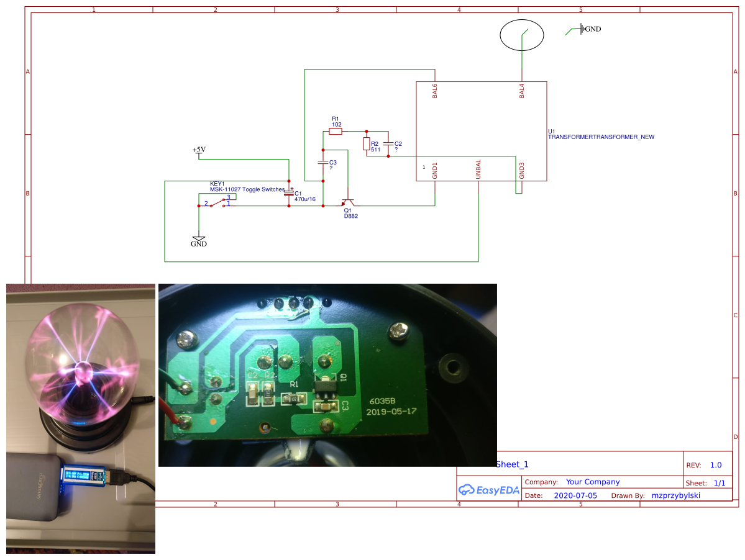Viewport: 745px width, 560px height.
Task: Click the REV '1.0' value
Action: [716, 465]
